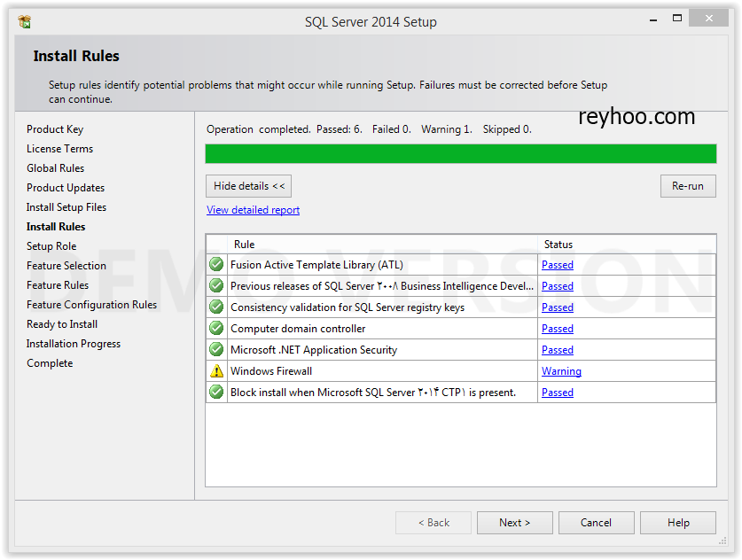Open Passed status for Previous releases of SQL Server
Screen dimensions: 742x560
pos(558,286)
